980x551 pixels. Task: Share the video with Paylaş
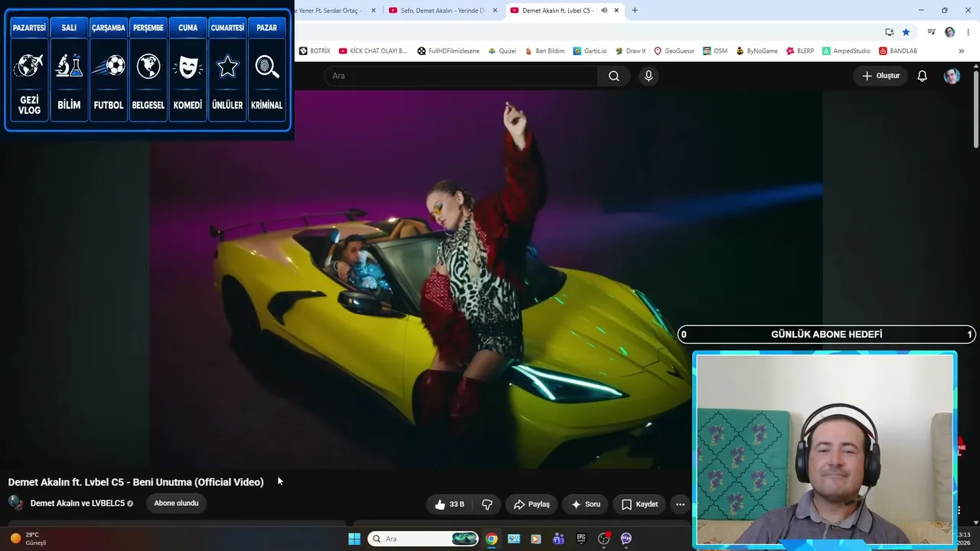(531, 504)
